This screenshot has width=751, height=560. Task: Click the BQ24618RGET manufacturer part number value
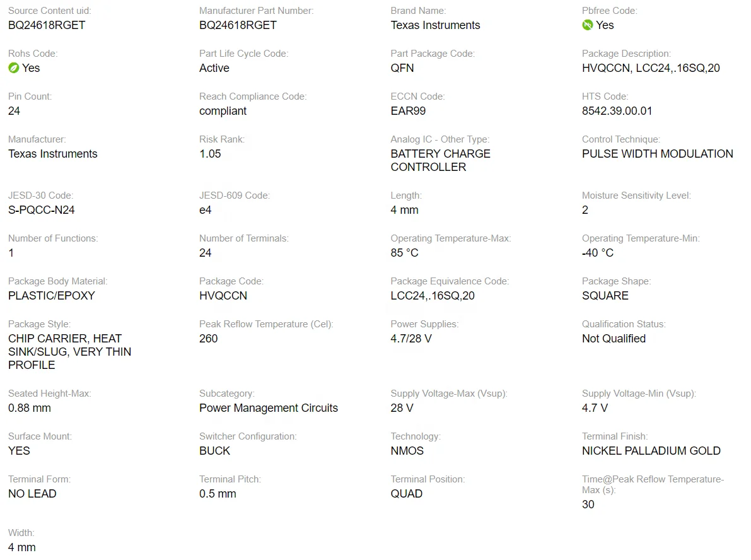(x=238, y=25)
